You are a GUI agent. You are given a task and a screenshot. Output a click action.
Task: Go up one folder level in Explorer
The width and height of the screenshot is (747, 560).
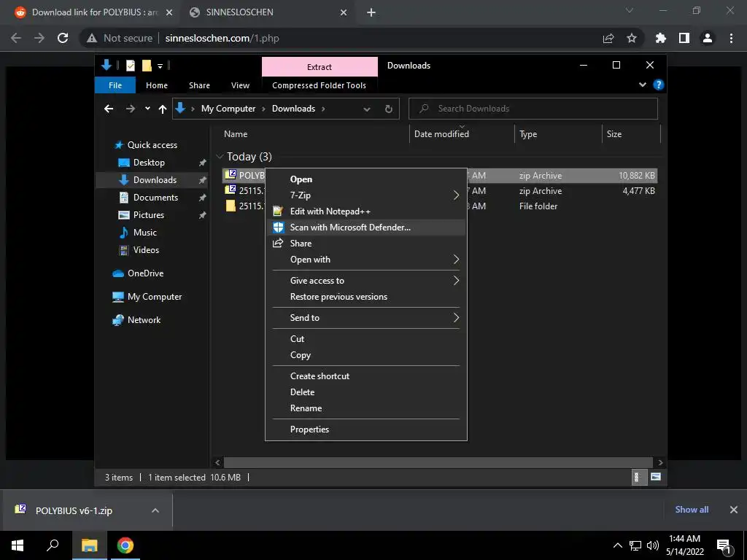pyautogui.click(x=163, y=109)
